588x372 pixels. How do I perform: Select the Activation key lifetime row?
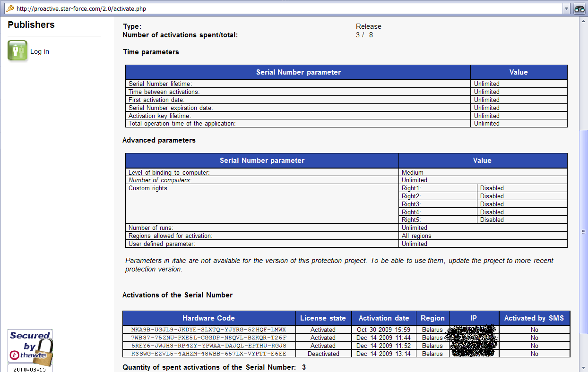[x=346, y=116]
